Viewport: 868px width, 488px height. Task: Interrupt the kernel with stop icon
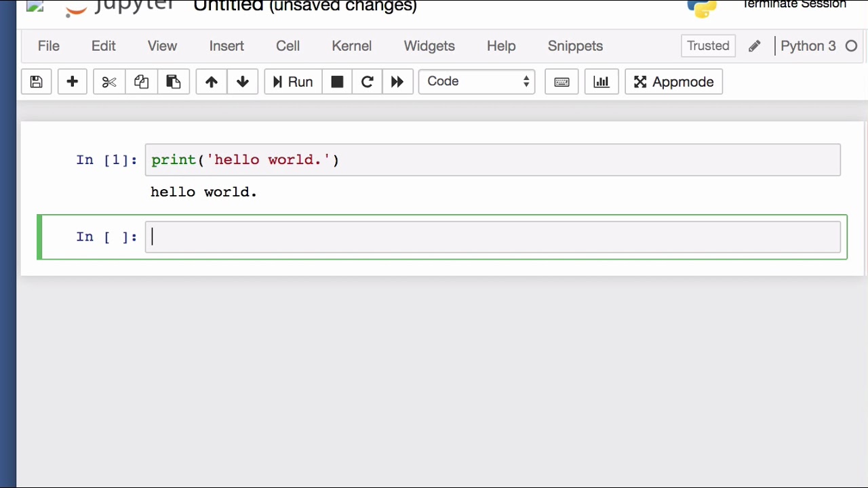337,82
